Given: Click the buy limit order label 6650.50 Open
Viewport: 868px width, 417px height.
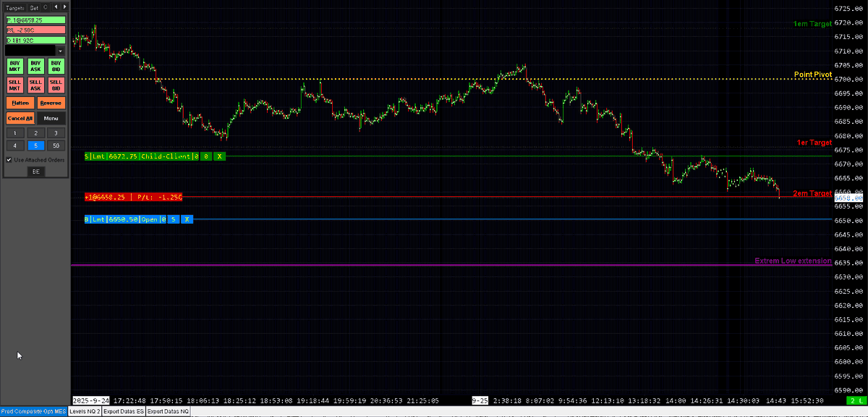Looking at the screenshot, I should (x=126, y=219).
